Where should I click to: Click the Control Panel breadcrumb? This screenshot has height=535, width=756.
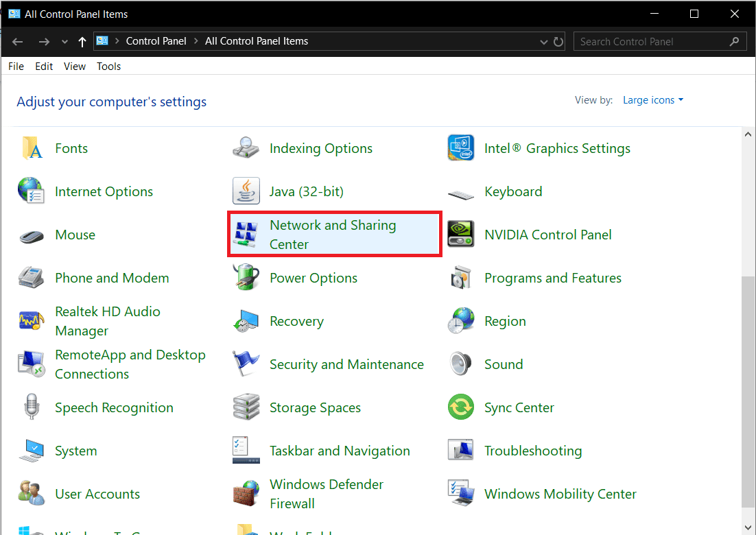point(156,41)
